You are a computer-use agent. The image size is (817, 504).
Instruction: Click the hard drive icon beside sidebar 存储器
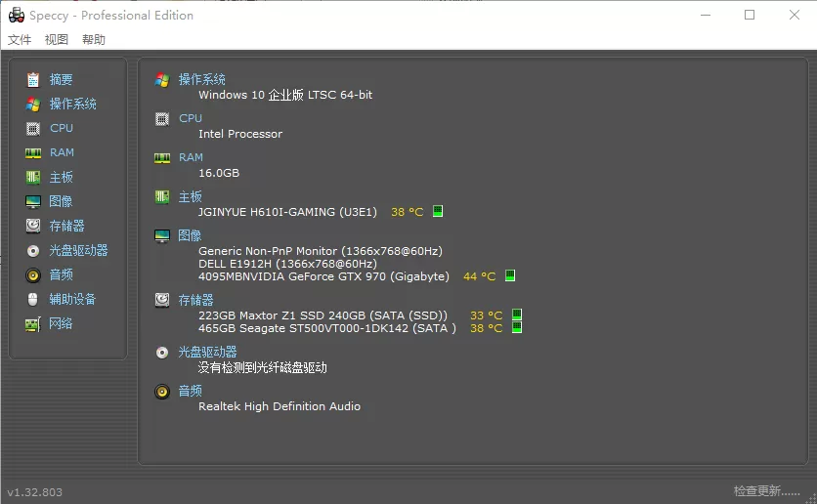[x=33, y=226]
